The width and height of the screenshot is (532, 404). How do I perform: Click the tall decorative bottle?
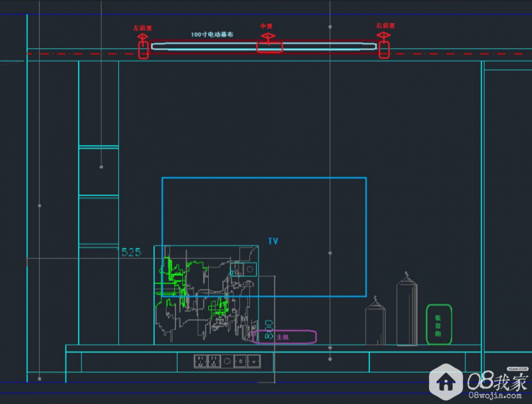pos(407,311)
